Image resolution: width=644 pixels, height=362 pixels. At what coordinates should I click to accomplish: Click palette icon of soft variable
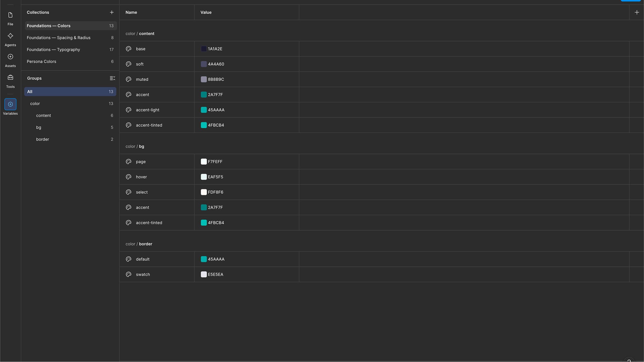pyautogui.click(x=128, y=64)
